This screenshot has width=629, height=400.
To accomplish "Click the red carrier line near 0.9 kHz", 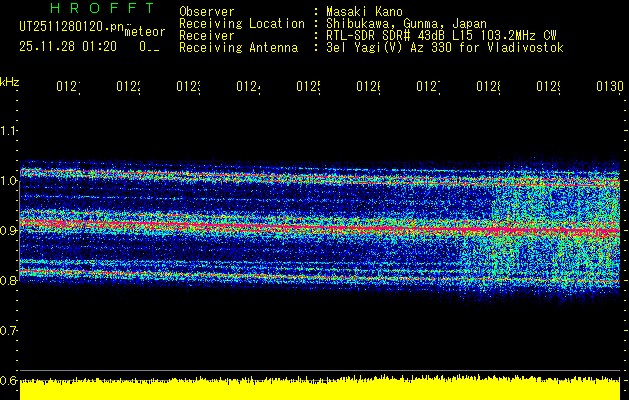I will [320, 227].
